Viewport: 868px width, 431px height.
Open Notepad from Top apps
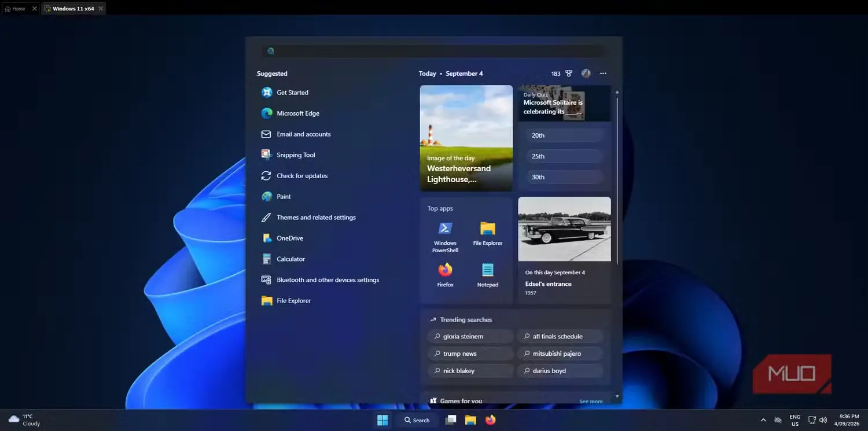(488, 275)
